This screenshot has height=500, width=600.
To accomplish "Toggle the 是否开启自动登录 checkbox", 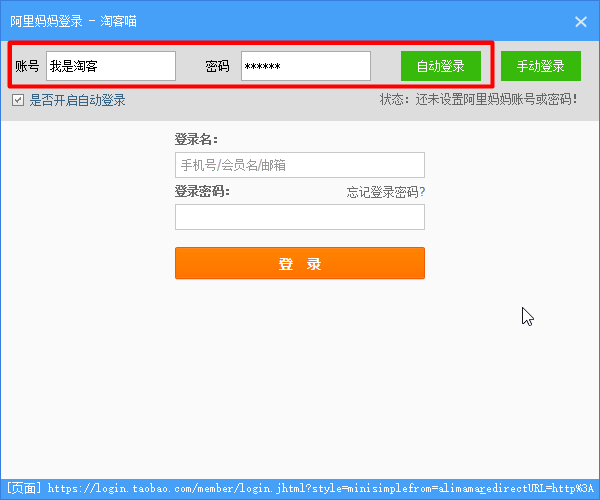I will pos(18,101).
